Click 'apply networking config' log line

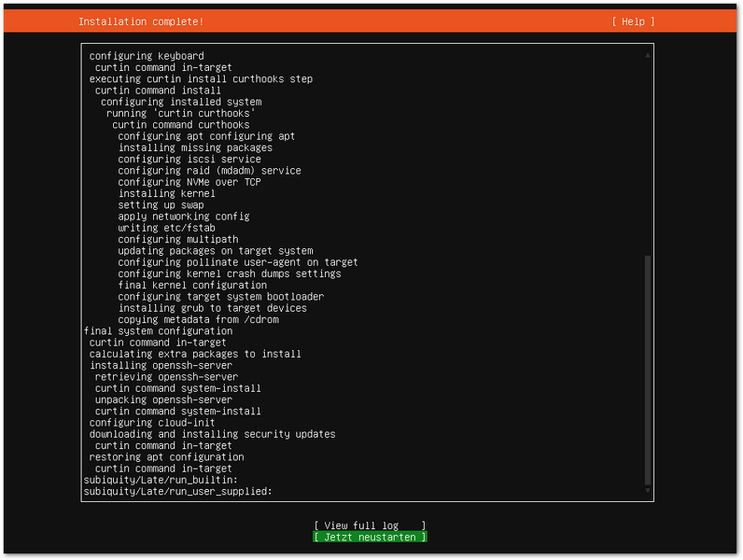pyautogui.click(x=184, y=216)
